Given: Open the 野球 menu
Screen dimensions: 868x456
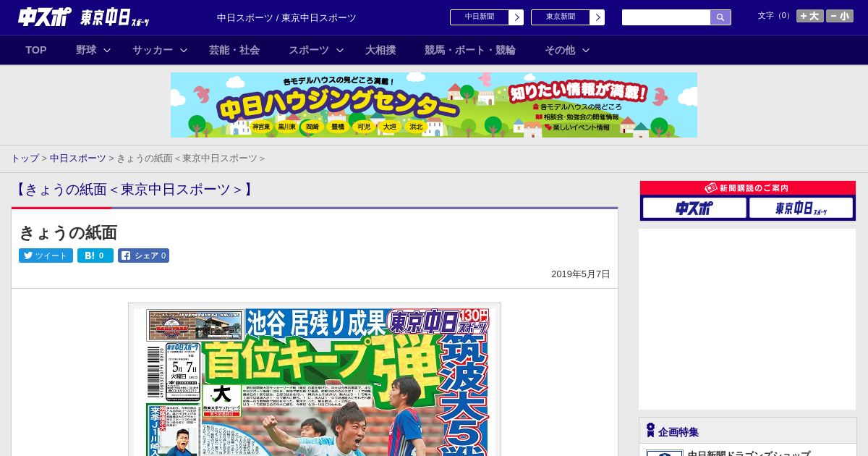Looking at the screenshot, I should pyautogui.click(x=86, y=50).
